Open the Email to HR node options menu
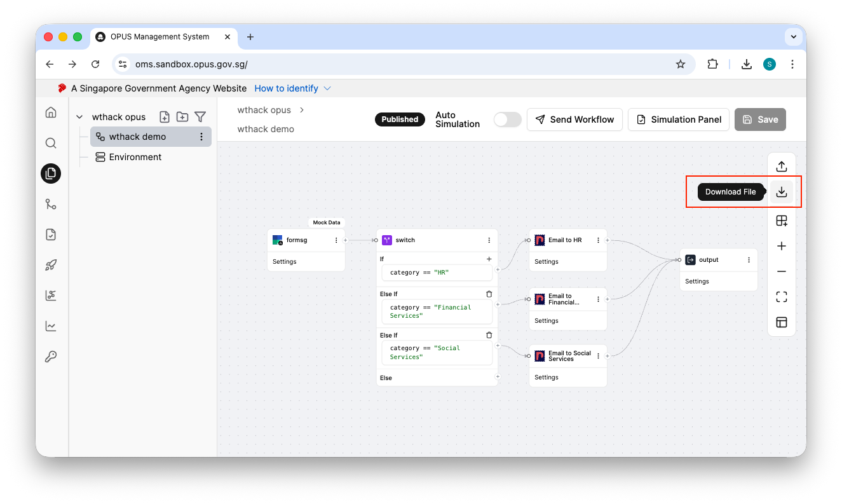This screenshot has height=504, width=842. (x=598, y=240)
